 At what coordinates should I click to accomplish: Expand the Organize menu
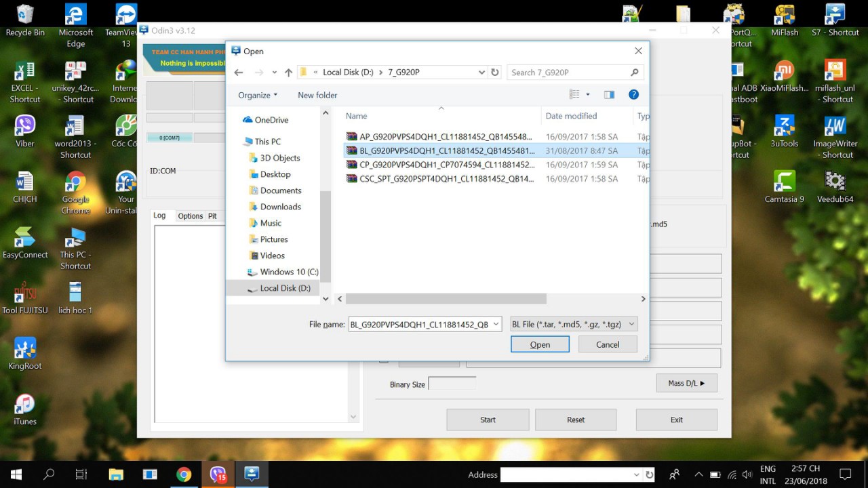coord(258,95)
